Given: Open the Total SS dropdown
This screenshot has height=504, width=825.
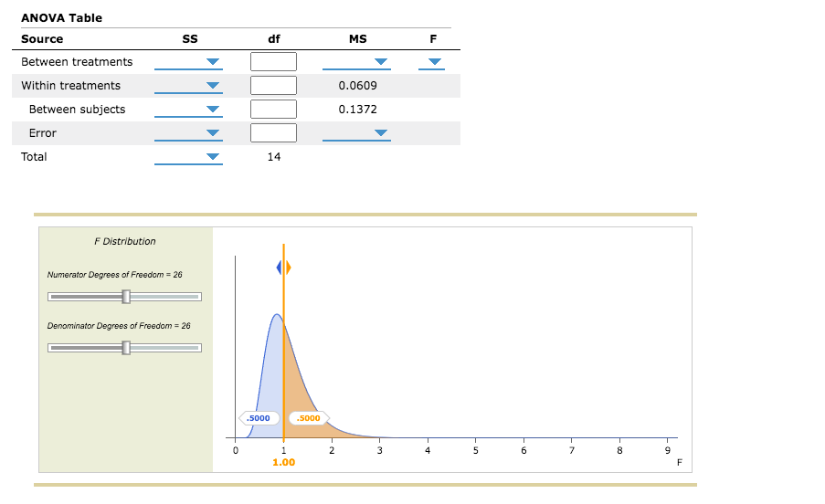Looking at the screenshot, I should (188, 157).
